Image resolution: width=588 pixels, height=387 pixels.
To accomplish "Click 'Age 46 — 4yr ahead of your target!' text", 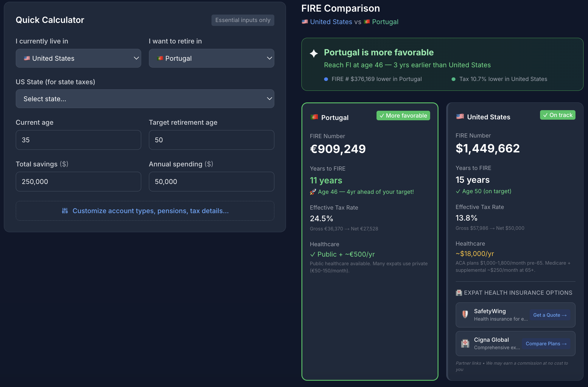I will (x=366, y=192).
